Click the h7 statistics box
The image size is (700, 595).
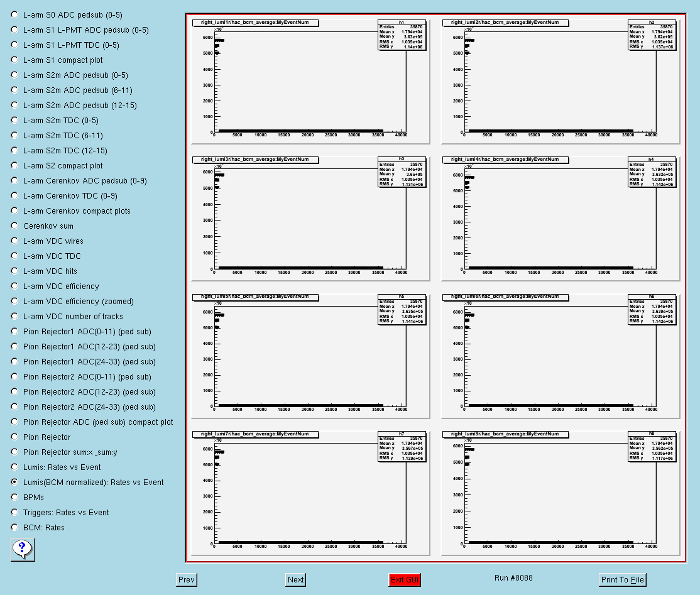[x=402, y=446]
